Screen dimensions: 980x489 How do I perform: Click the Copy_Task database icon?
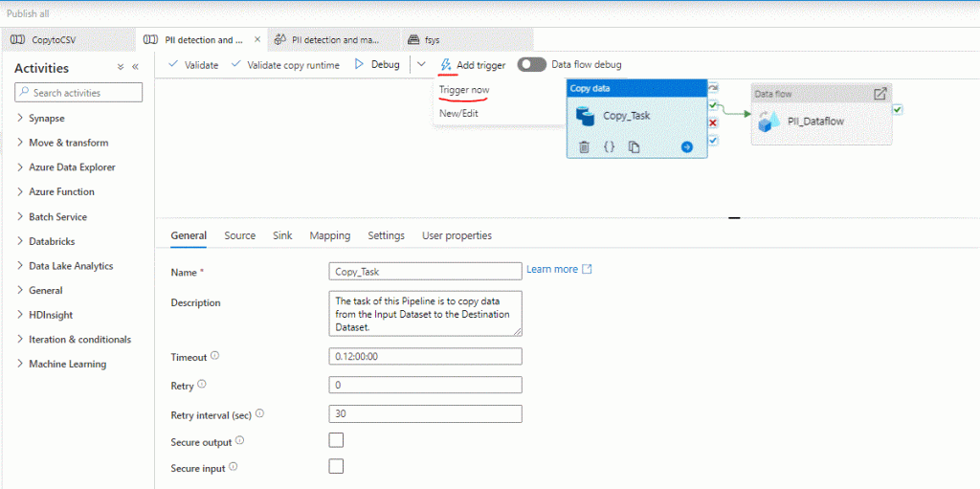[586, 116]
